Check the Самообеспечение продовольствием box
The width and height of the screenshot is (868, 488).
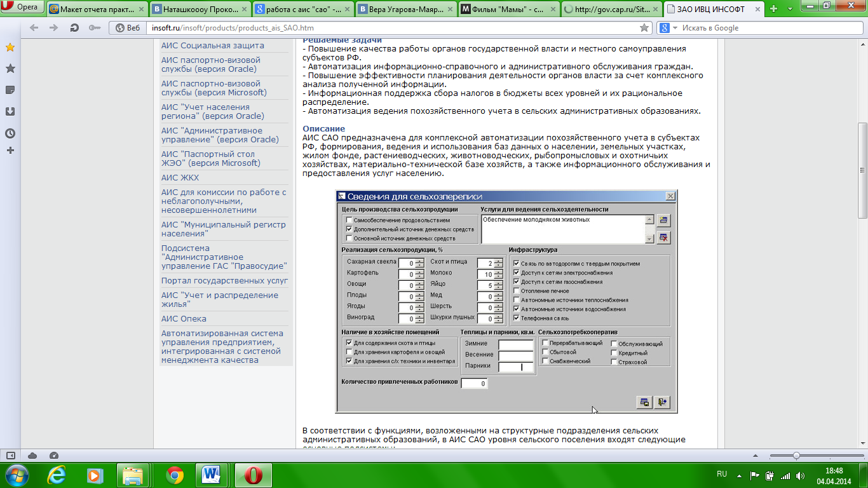349,220
